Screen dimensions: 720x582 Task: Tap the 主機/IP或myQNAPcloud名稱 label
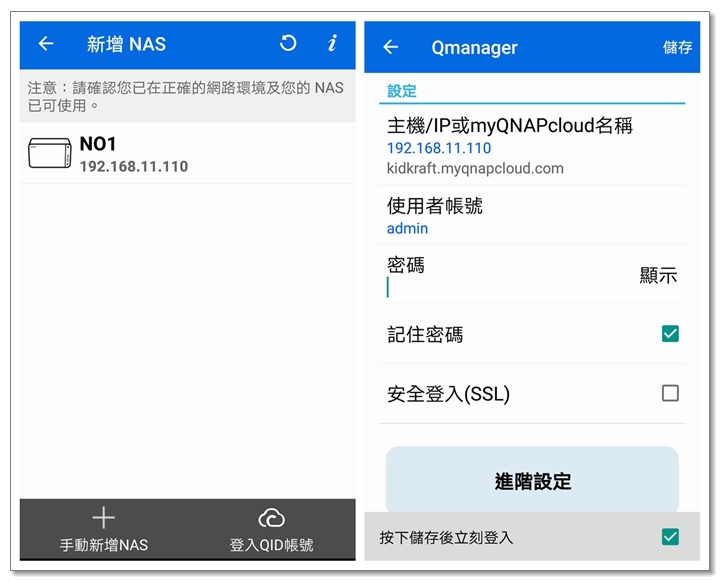(510, 125)
